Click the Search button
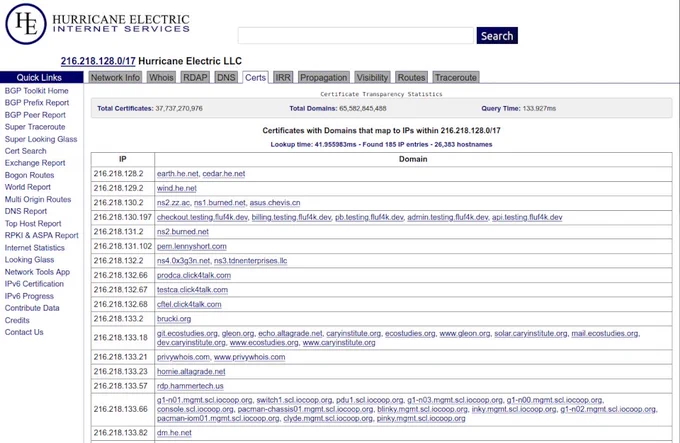The image size is (680, 443). (497, 36)
